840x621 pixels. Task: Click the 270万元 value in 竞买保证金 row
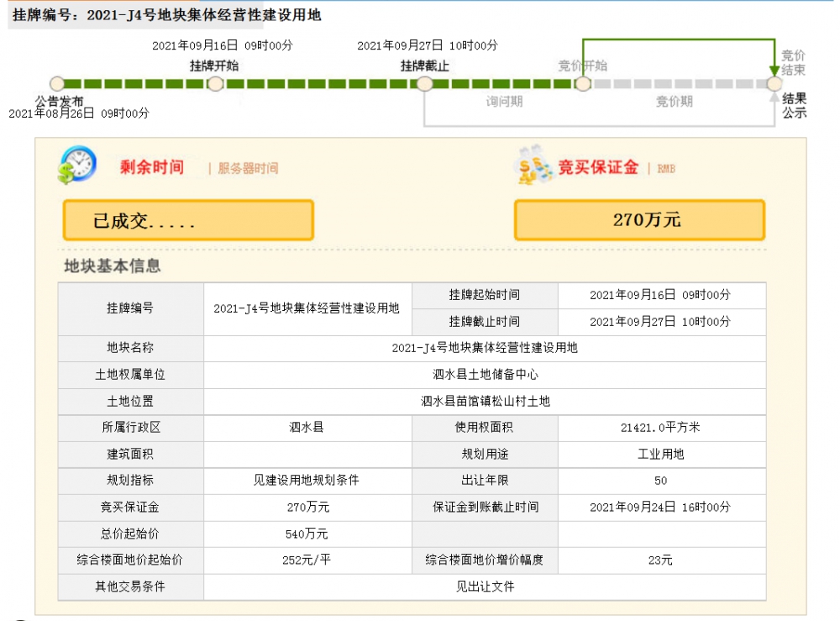click(x=308, y=507)
